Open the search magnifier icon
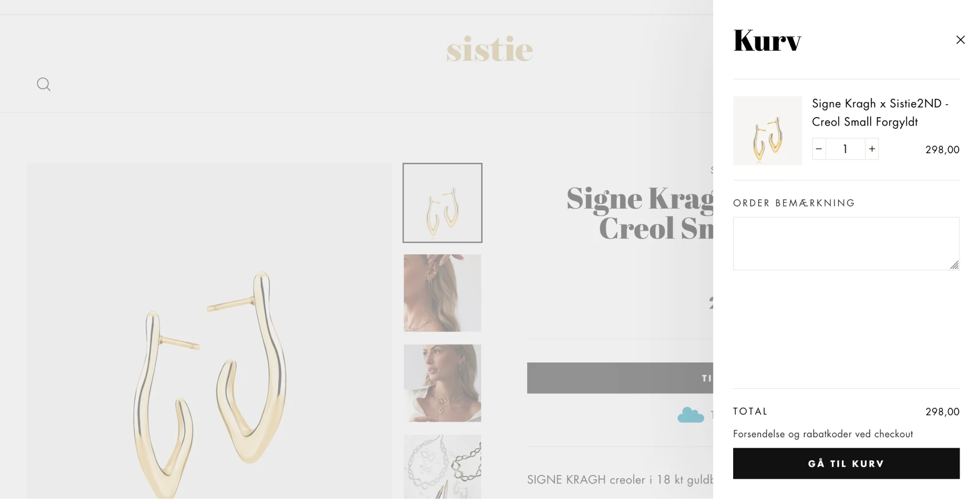This screenshot has width=980, height=499. [44, 84]
